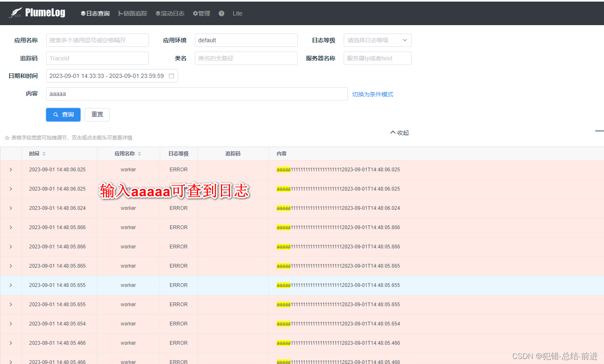The height and width of the screenshot is (364, 604).
Task: Switch to Lite mode from the navbar
Action: (x=237, y=13)
